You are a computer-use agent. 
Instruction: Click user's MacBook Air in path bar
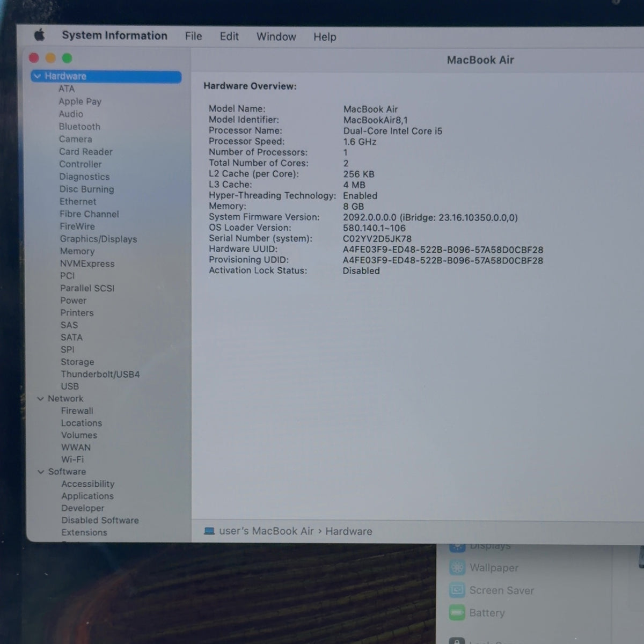266,531
